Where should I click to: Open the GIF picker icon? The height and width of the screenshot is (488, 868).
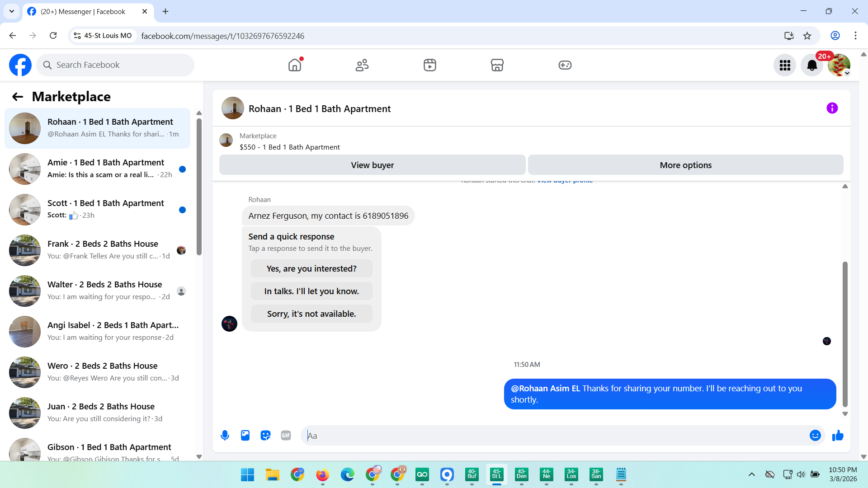[x=286, y=436]
